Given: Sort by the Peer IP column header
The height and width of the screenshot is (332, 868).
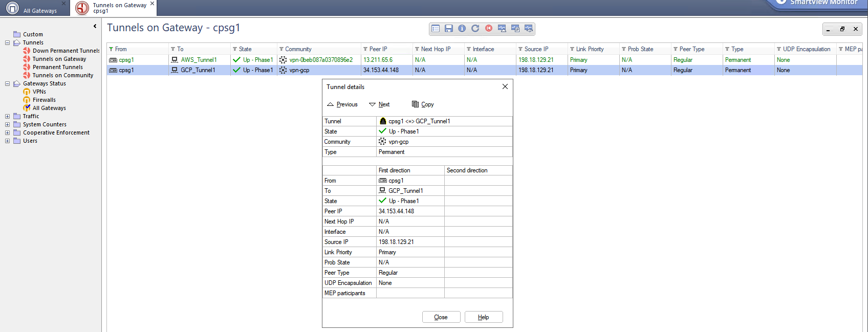Looking at the screenshot, I should coord(378,49).
